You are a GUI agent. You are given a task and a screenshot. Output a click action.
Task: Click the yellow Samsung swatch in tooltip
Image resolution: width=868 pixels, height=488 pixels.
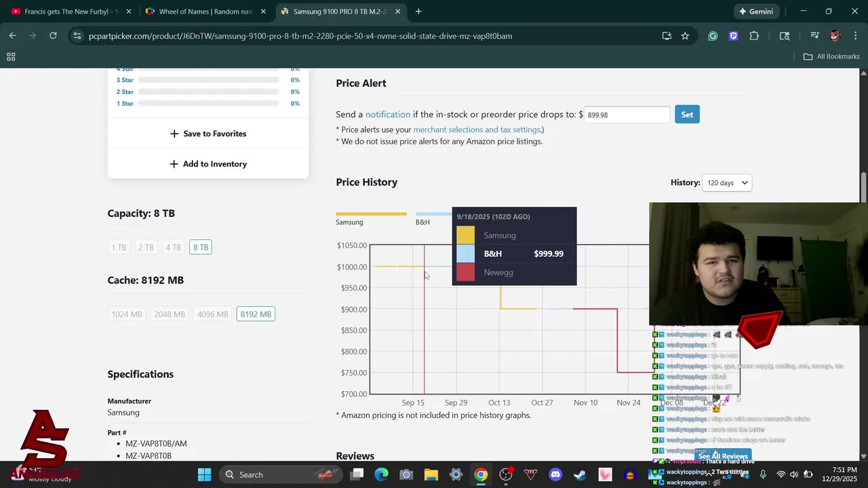[466, 235]
